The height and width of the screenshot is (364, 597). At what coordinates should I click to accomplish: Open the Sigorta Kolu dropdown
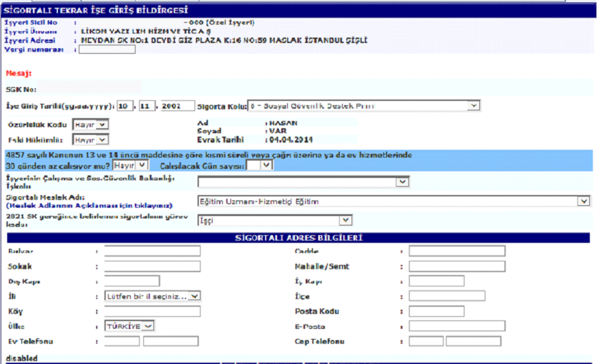[364, 106]
